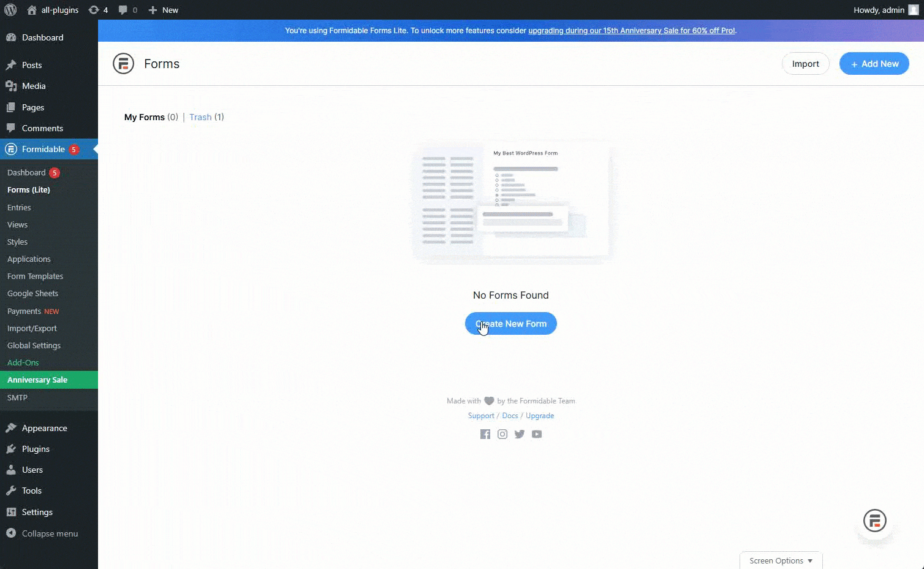
Task: Click the Tools wrench icon
Action: click(x=11, y=491)
